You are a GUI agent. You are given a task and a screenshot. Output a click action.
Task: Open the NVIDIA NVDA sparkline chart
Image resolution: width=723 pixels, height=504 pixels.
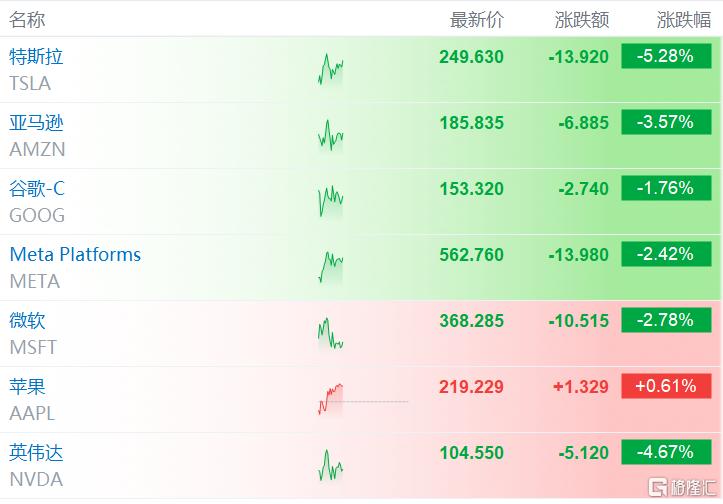[x=331, y=465]
